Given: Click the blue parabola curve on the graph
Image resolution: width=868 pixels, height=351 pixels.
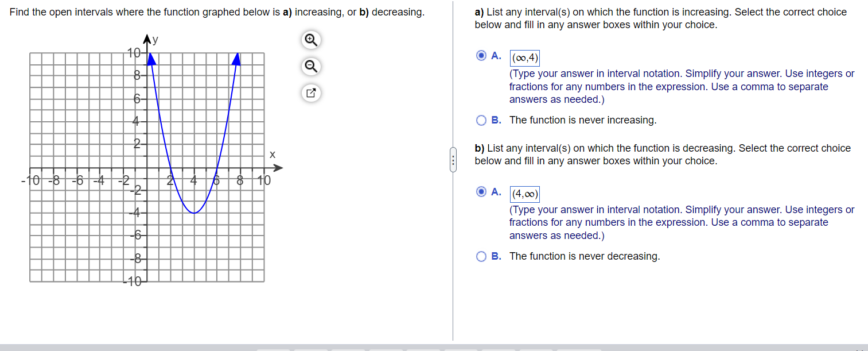Looking at the screenshot, I should [194, 213].
